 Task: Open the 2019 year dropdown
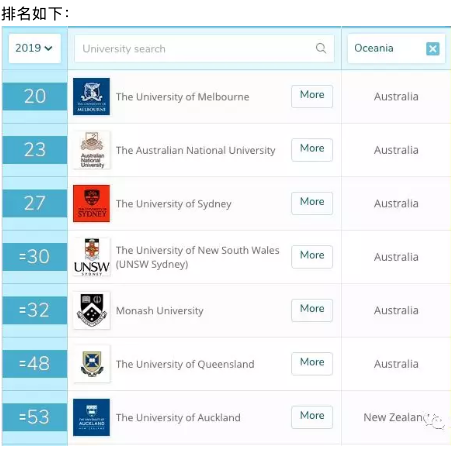[35, 48]
